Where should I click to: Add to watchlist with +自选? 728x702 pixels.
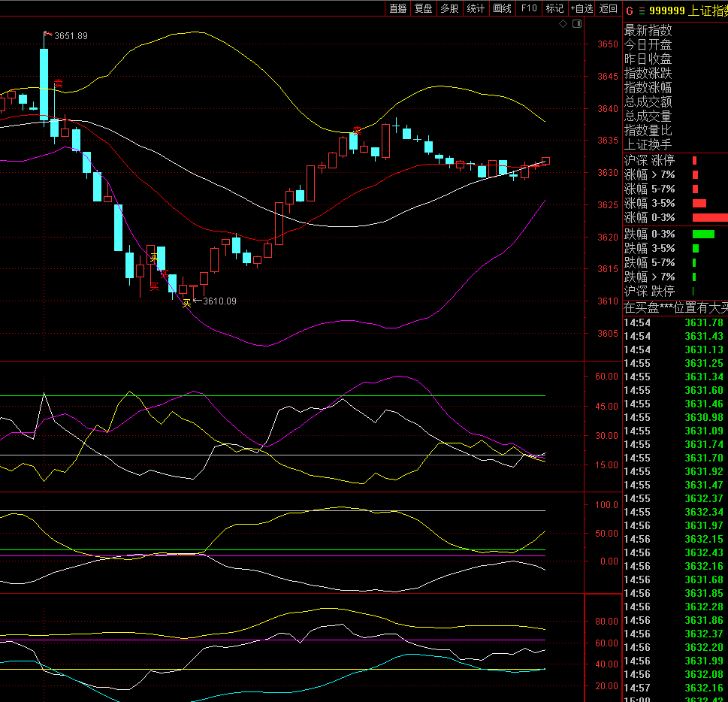[581, 8]
